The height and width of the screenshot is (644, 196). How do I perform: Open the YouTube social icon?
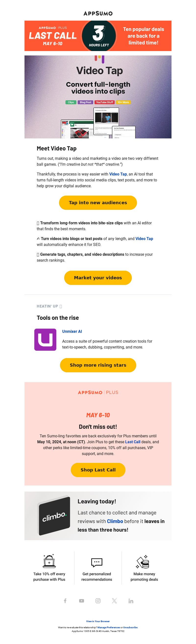click(x=82, y=601)
